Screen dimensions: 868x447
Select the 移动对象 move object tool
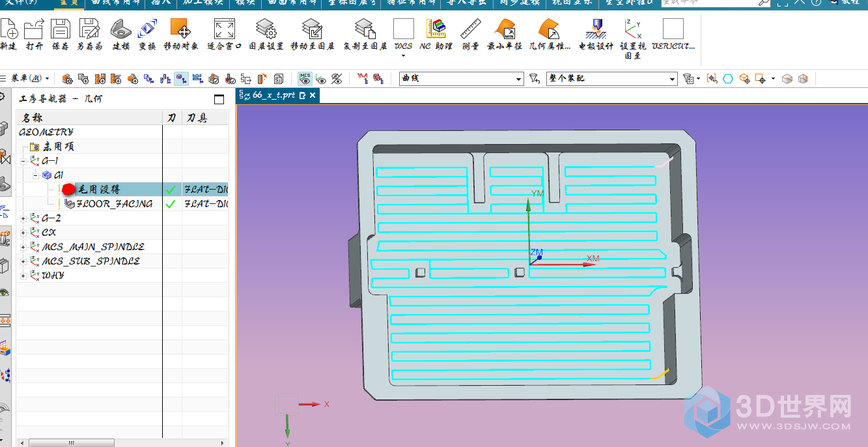click(x=181, y=29)
